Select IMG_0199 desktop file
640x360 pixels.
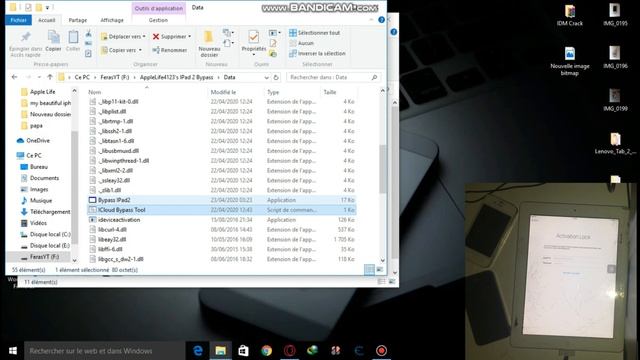[615, 100]
